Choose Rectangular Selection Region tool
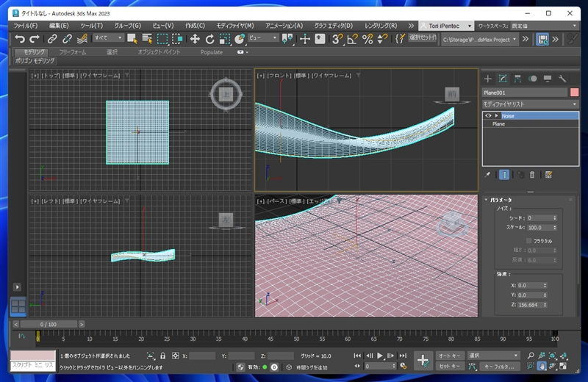This screenshot has height=382, width=588. [x=162, y=39]
